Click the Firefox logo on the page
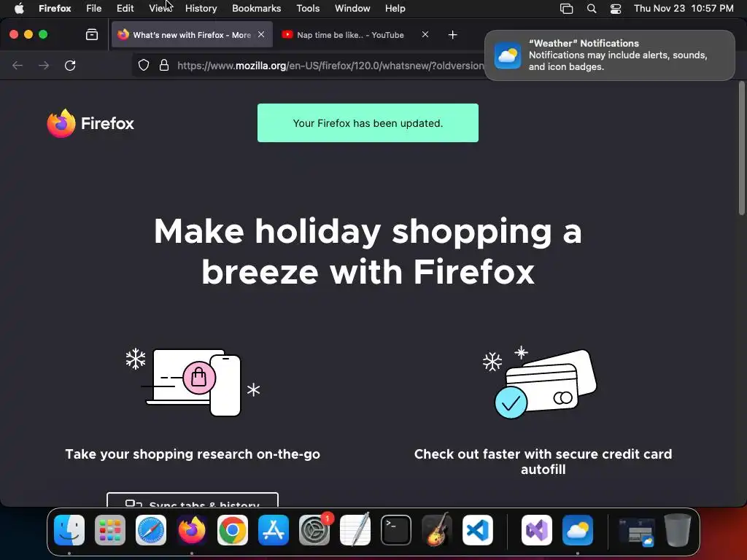 [x=90, y=123]
